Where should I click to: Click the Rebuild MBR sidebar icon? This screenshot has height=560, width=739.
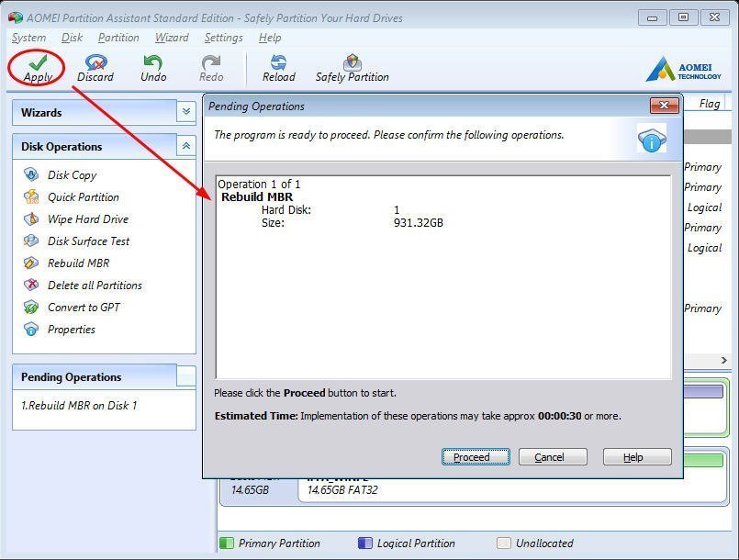click(31, 263)
